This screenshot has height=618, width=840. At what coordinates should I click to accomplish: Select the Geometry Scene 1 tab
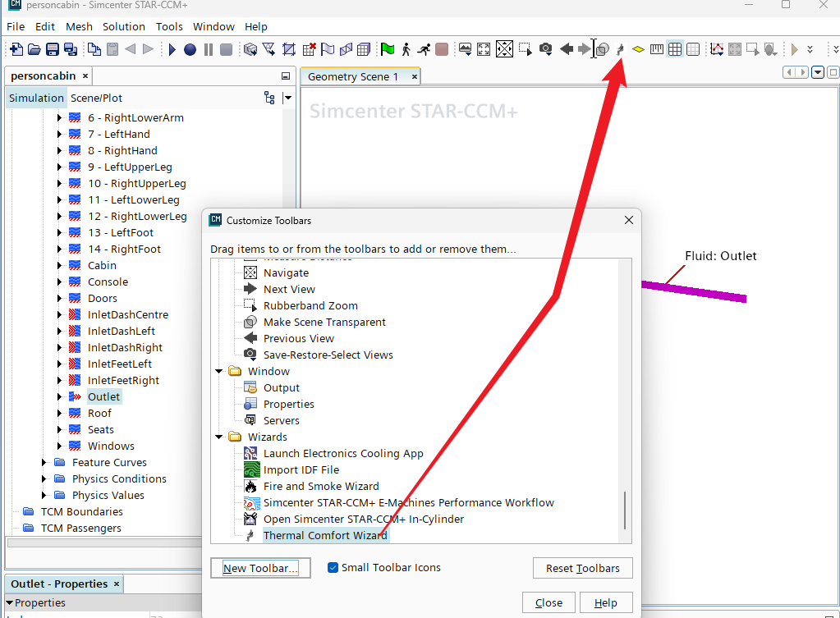click(353, 76)
